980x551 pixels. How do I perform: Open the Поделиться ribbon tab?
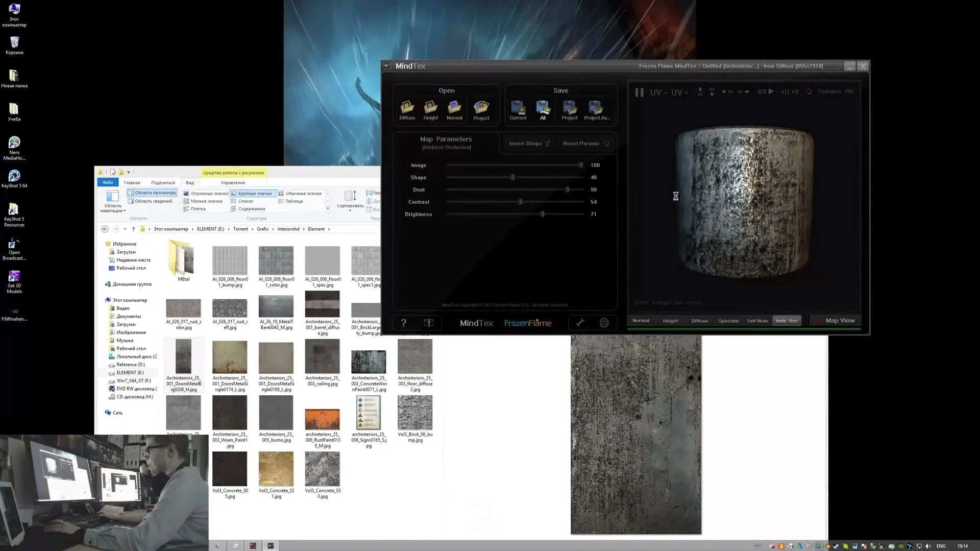(163, 183)
